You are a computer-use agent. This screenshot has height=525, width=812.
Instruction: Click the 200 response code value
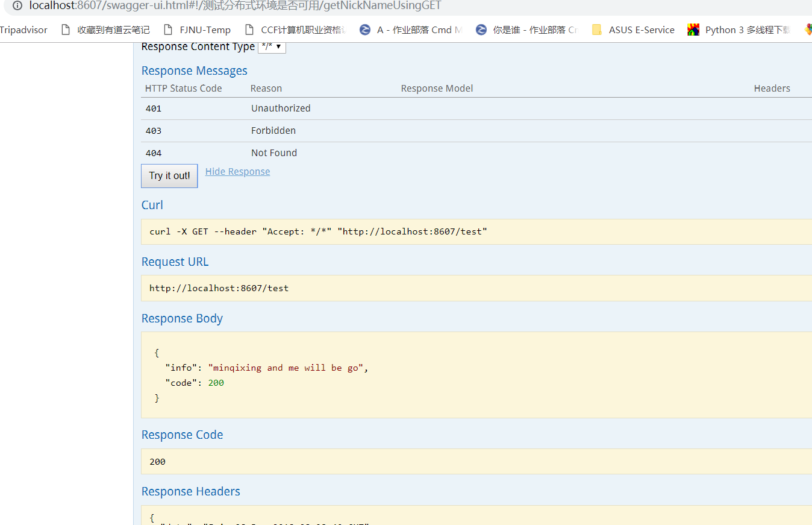coord(157,462)
